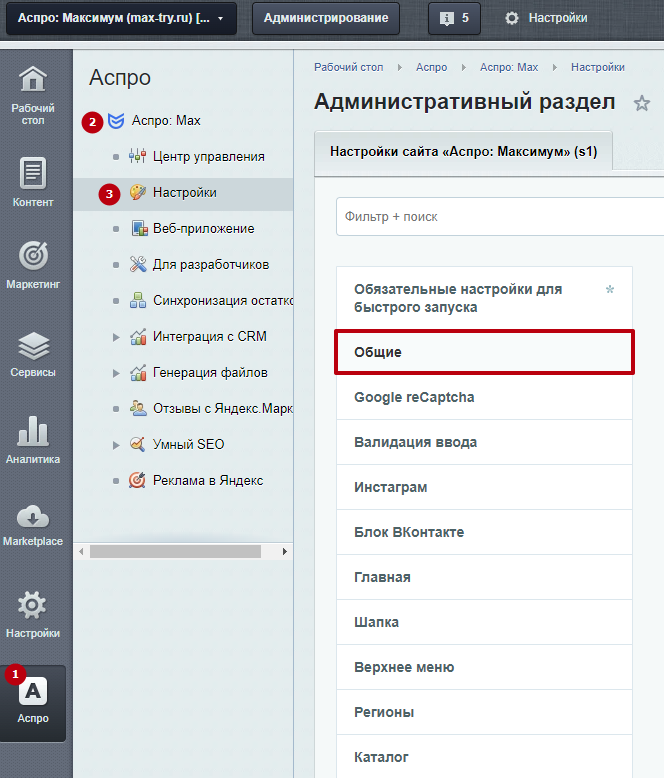Select Для разработчиков in the tree
This screenshot has width=664, height=778.
(x=211, y=264)
